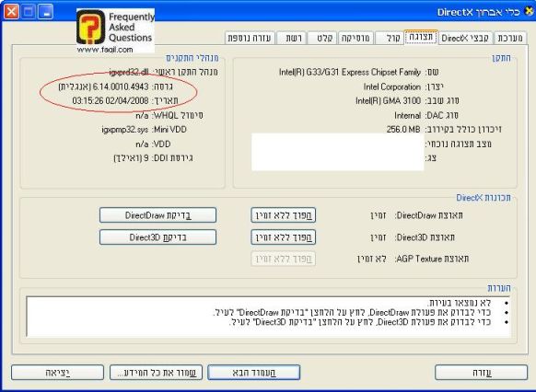
Task: Select the Intel Corporation manufacturer text
Action: pos(392,86)
